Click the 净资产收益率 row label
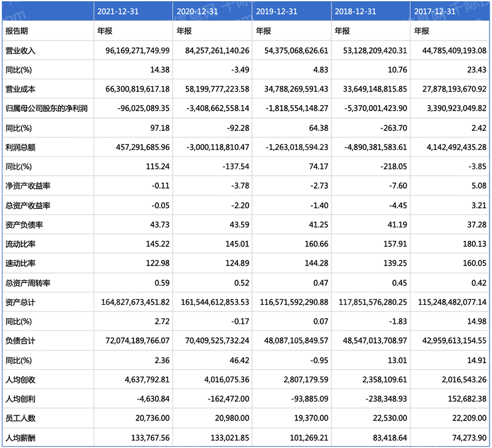This screenshot has width=492, height=448. 28,186
